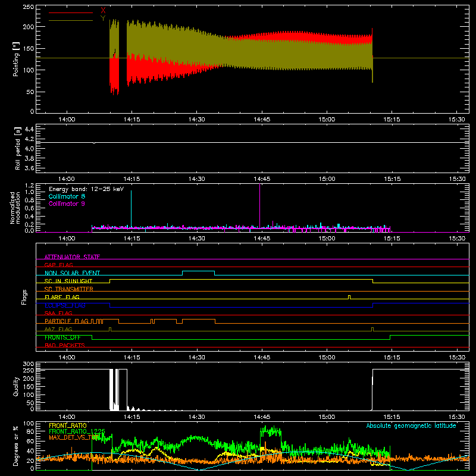Click the SAA_FLAG label
This screenshot has height=476, width=476.
[x=58, y=313]
